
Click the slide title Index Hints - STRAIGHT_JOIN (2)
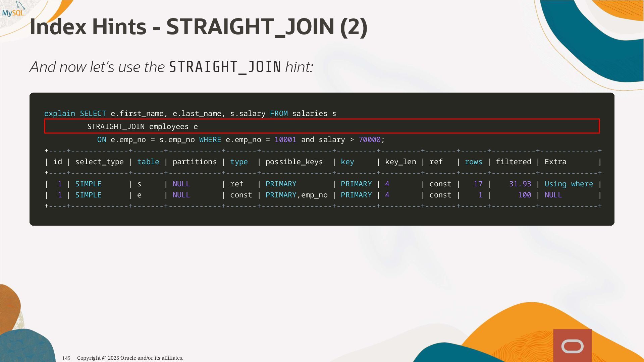coord(198,27)
